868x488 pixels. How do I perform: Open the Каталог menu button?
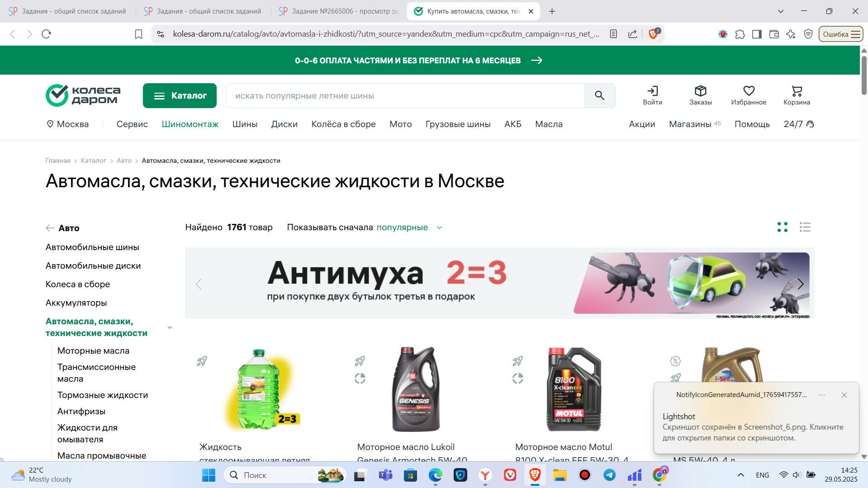tap(180, 95)
